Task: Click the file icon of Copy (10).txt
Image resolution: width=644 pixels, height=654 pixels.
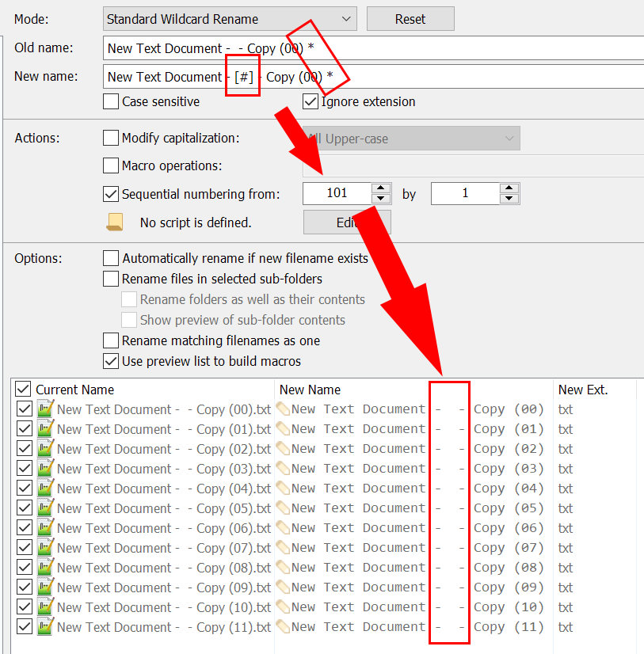Action: point(45,606)
